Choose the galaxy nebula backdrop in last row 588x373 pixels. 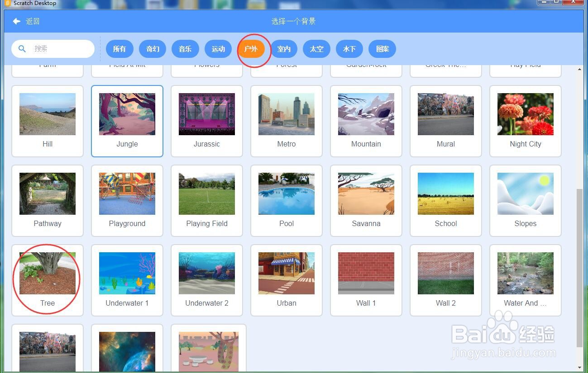[127, 348]
